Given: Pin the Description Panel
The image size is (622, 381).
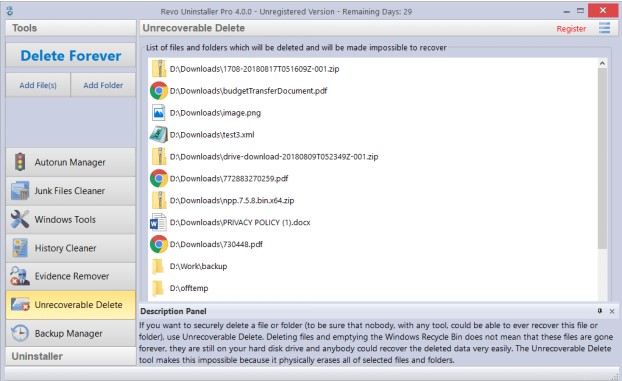Looking at the screenshot, I should (600, 311).
